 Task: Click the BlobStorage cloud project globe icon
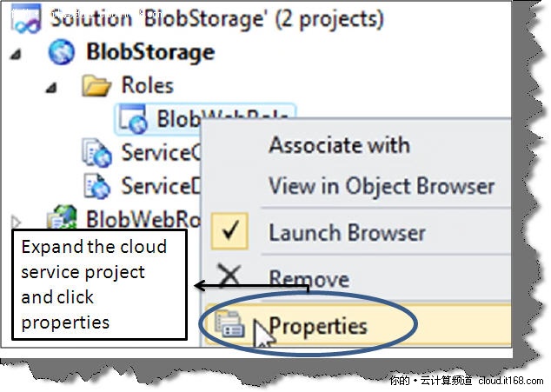click(63, 51)
